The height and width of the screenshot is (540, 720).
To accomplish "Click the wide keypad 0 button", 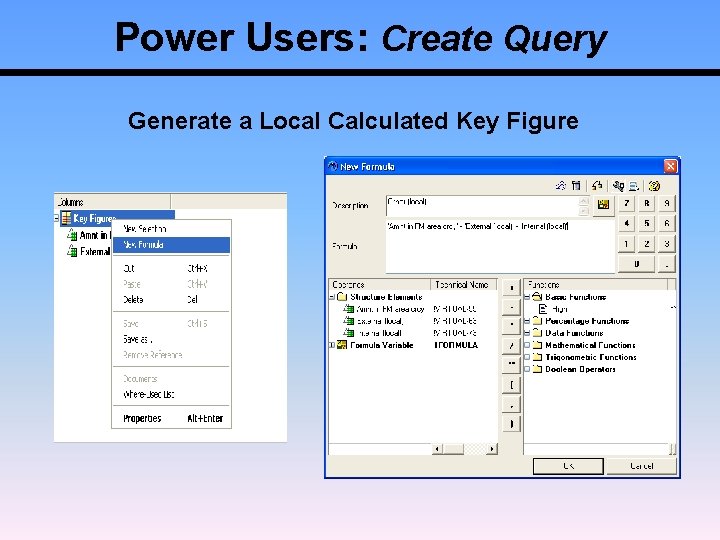I will 636,264.
